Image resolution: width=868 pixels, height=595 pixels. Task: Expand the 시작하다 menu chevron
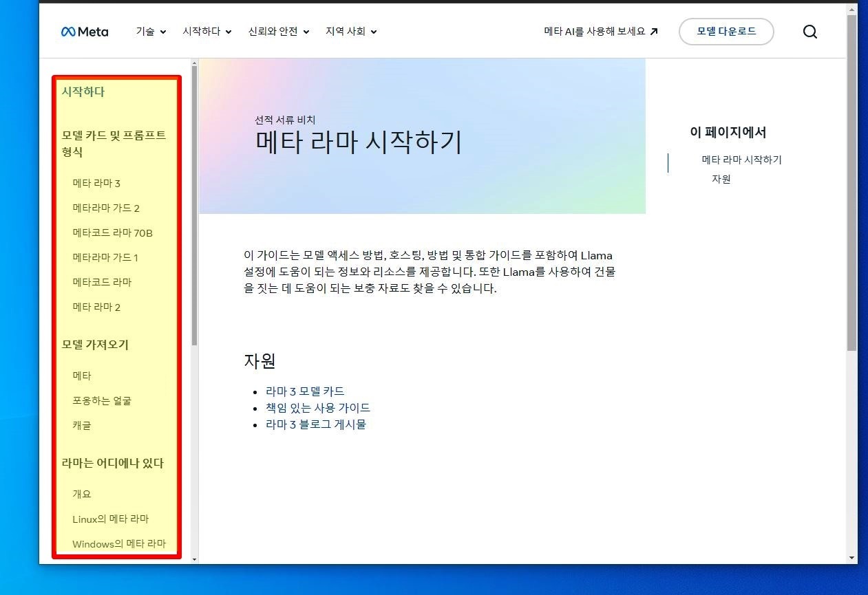pos(229,32)
